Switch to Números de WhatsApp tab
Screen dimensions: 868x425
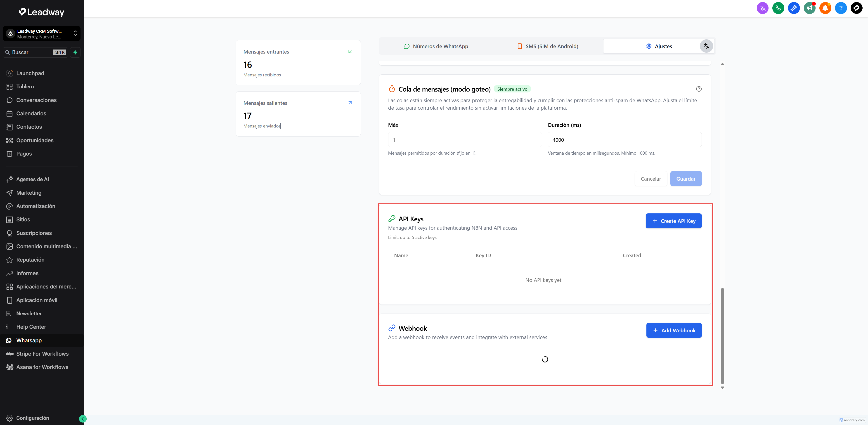click(x=436, y=46)
